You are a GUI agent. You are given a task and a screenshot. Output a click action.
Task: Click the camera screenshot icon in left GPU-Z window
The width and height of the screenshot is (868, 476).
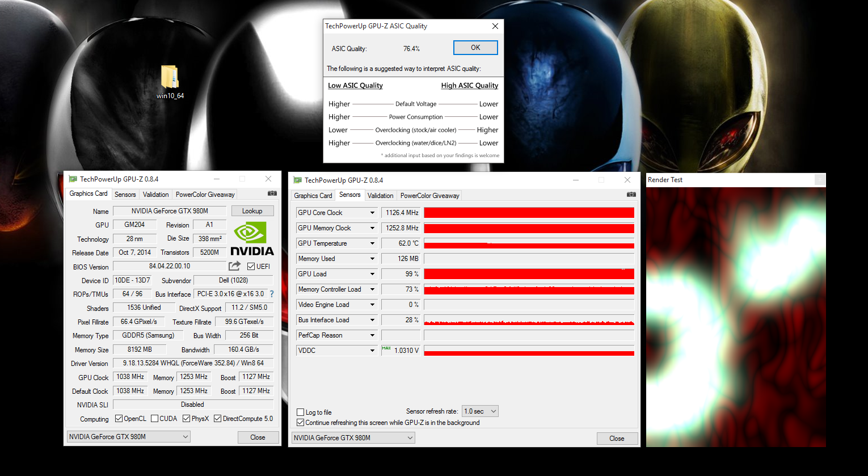[272, 193]
